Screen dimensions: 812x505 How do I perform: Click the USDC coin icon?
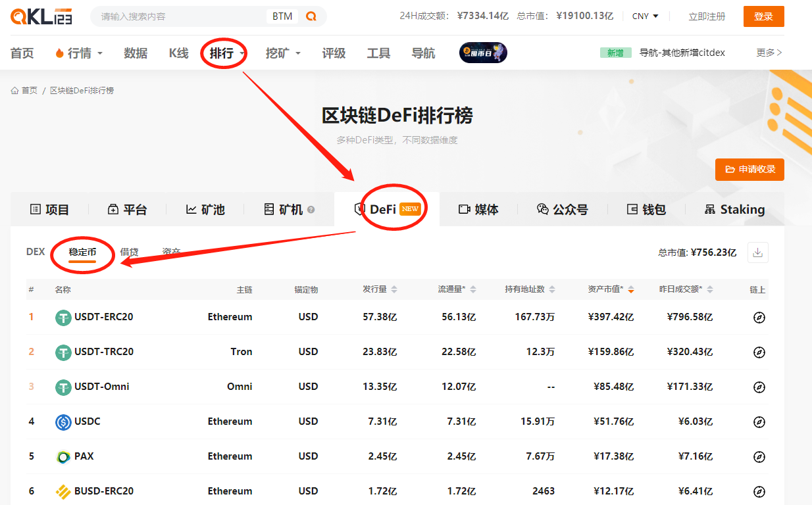pos(63,421)
